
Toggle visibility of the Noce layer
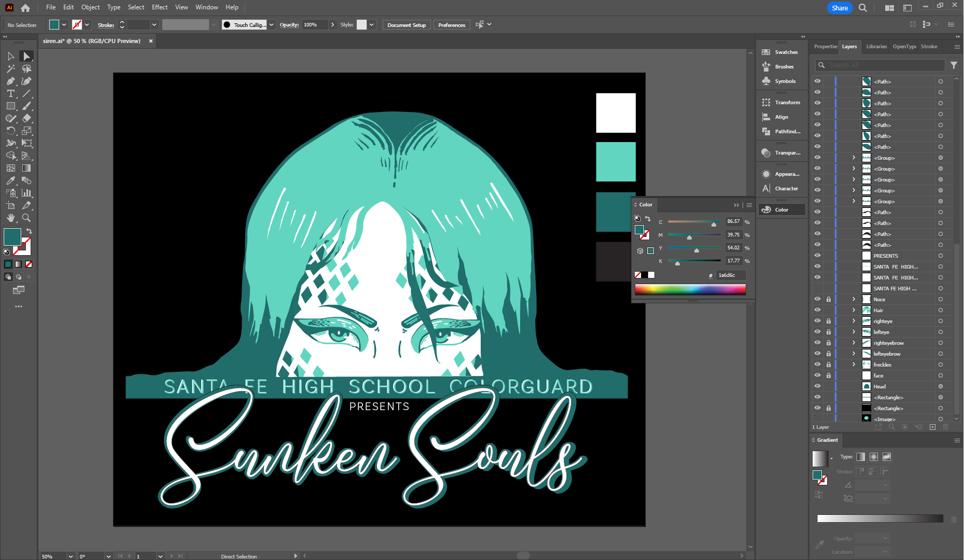[817, 299]
